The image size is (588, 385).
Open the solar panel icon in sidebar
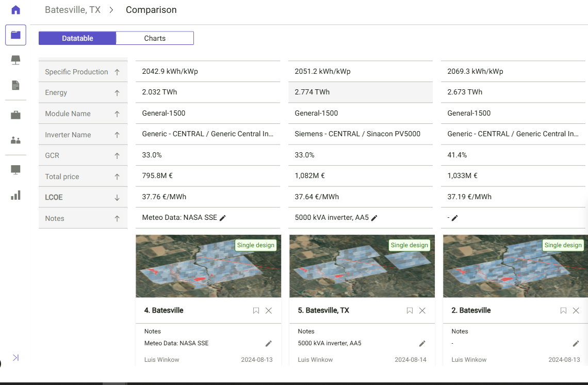point(15,60)
